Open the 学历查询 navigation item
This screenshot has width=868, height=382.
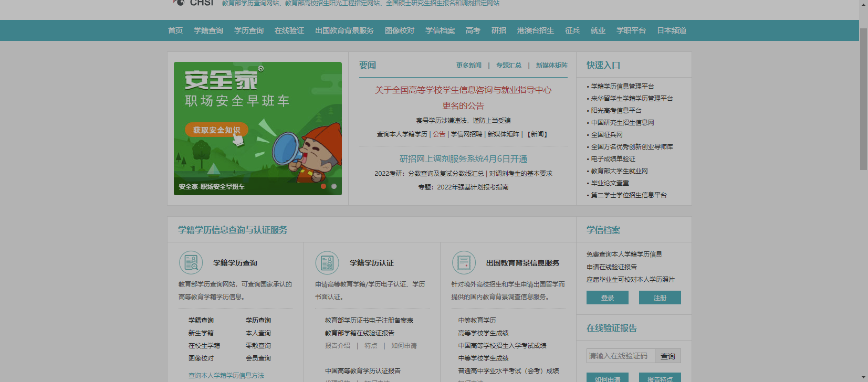(249, 30)
